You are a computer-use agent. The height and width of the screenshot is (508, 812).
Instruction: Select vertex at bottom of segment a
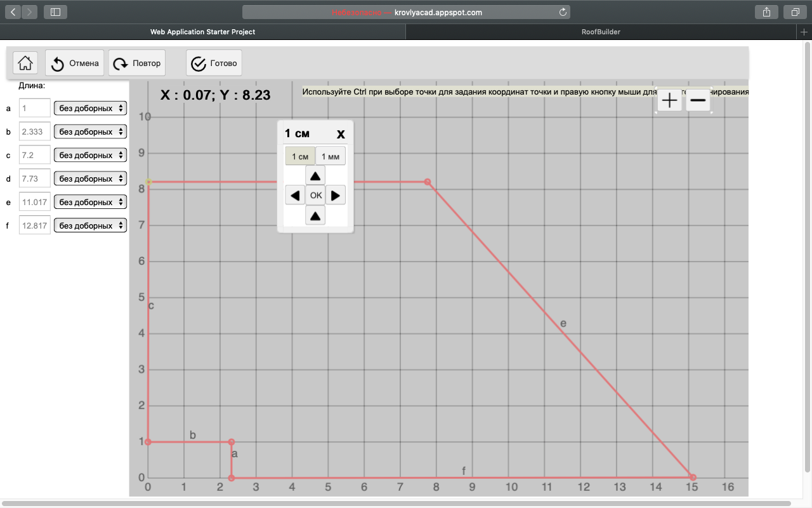[x=232, y=478]
